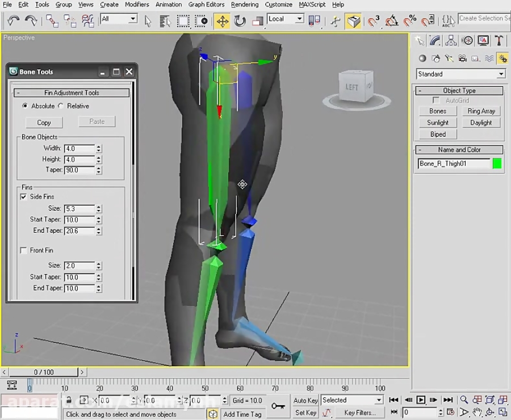Change the bone object color swatch
This screenshot has height=420, width=511.
point(497,163)
